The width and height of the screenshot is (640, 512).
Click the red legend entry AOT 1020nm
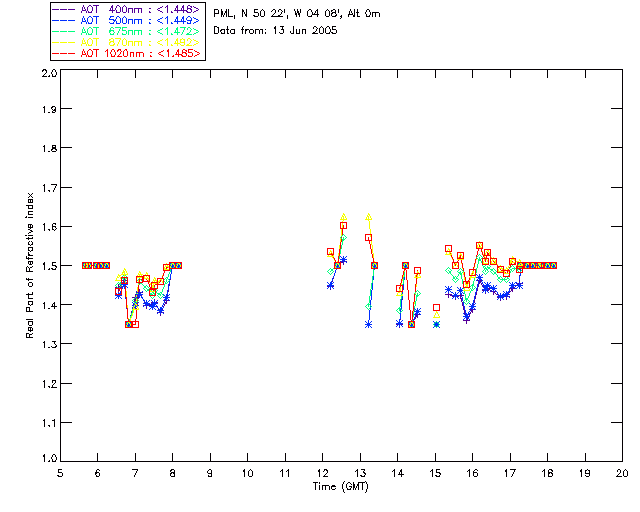point(127,53)
